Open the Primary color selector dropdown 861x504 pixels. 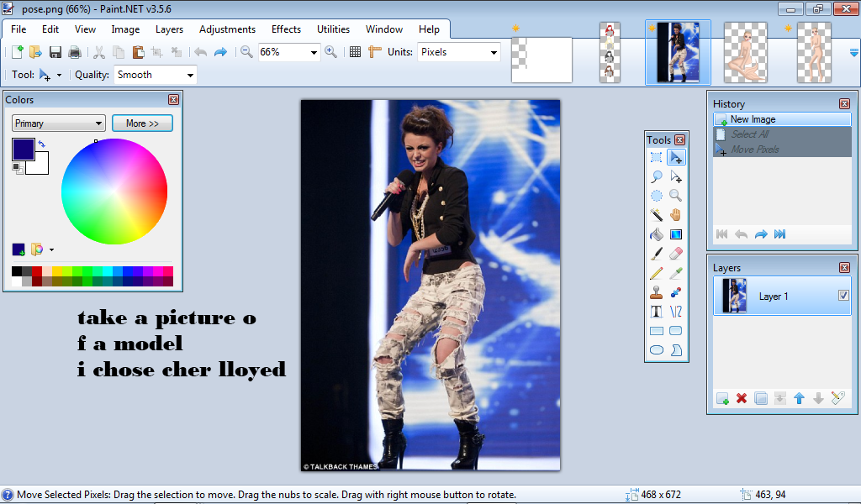(x=58, y=123)
